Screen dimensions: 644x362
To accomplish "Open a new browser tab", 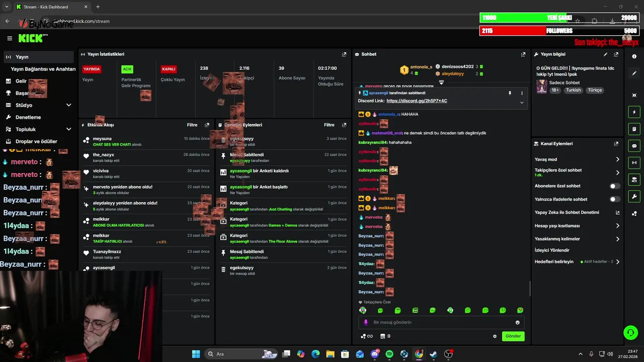I will tap(98, 7).
